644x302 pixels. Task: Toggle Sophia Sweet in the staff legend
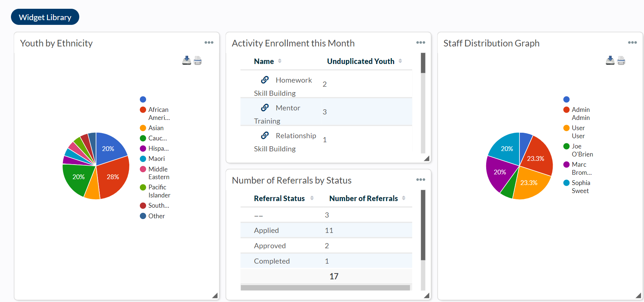[580, 186]
